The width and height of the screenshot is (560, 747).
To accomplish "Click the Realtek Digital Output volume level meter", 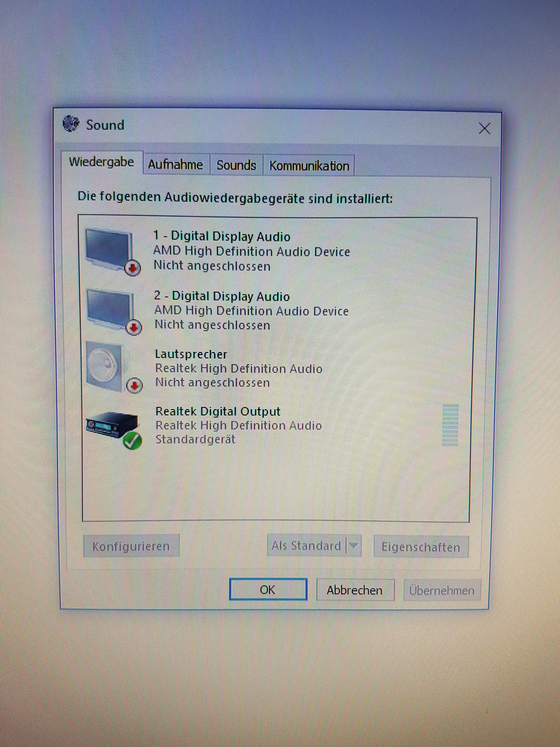I will pos(450,425).
